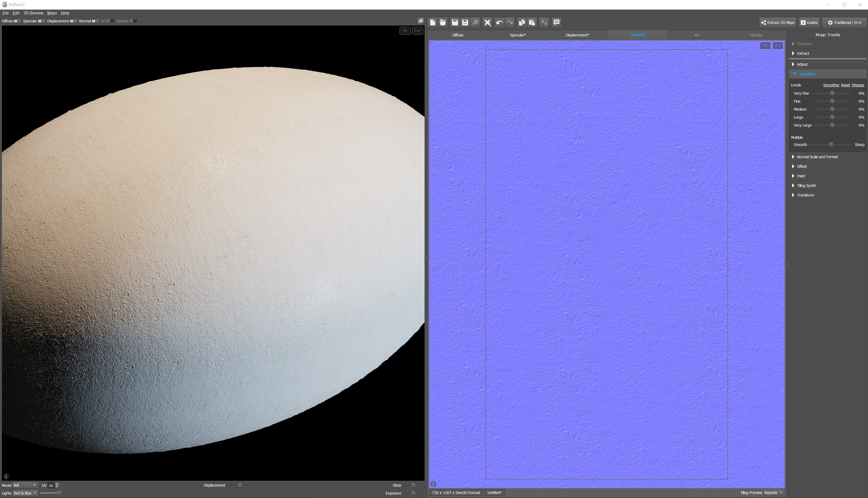Click the Very Fine level slider handle
The width and height of the screenshot is (868, 498).
point(832,93)
